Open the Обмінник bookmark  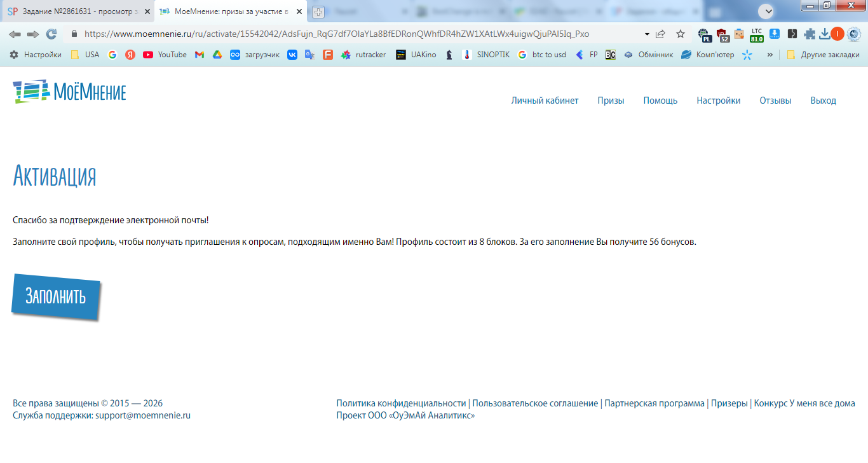point(648,55)
